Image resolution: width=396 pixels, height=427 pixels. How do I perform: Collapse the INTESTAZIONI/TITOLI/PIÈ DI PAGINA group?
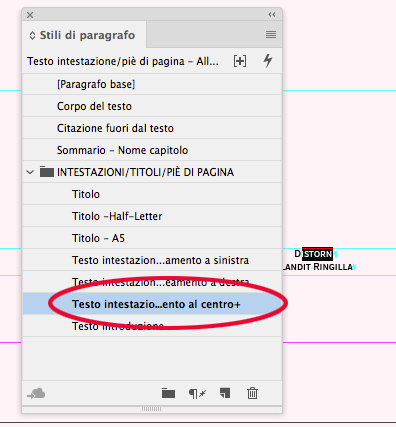30,172
